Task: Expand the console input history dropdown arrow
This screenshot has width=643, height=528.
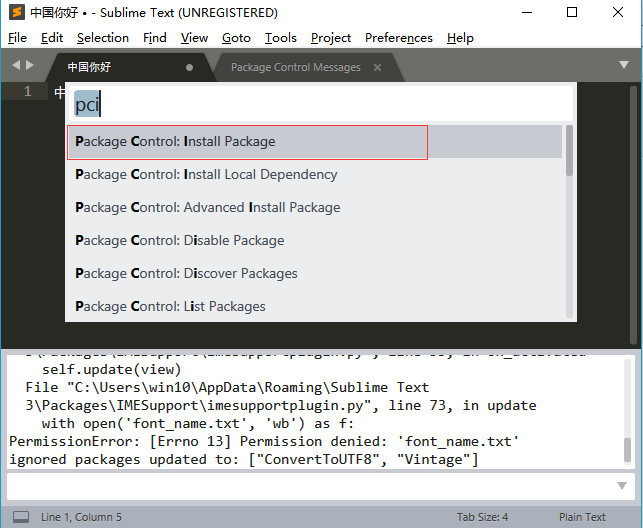Action: coord(622,486)
